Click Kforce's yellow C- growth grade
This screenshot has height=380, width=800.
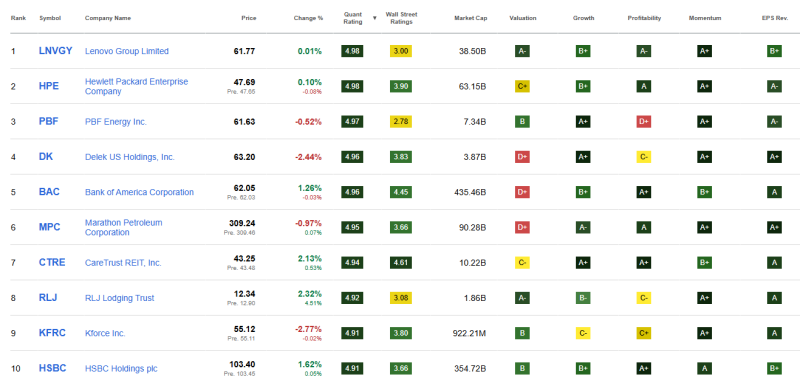point(583,333)
